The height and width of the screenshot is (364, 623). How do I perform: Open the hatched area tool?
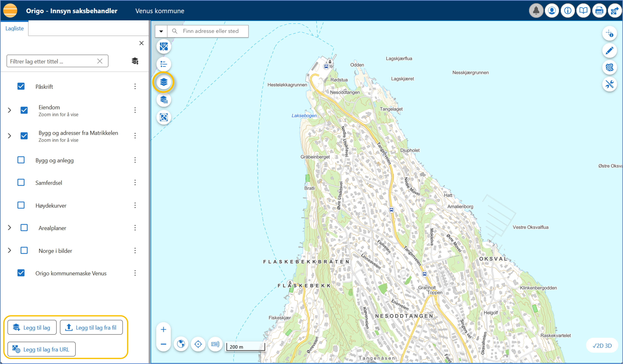[x=610, y=67]
